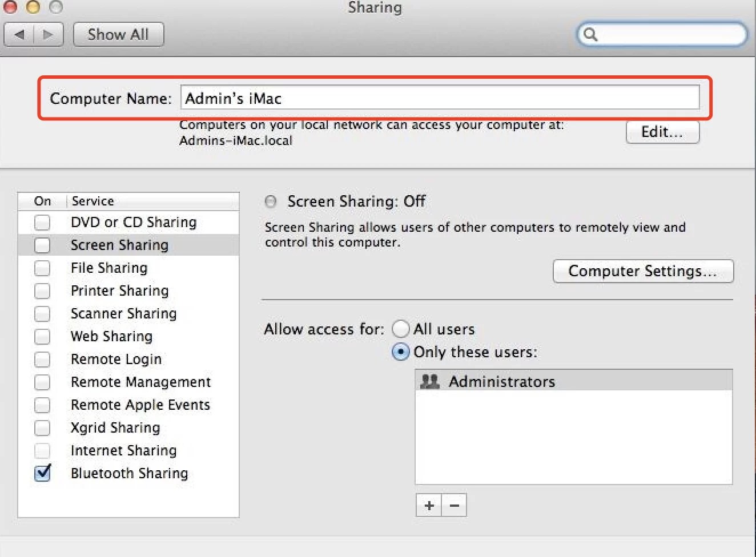This screenshot has height=557, width=756.
Task: Click the forward navigation arrow
Action: [x=48, y=34]
